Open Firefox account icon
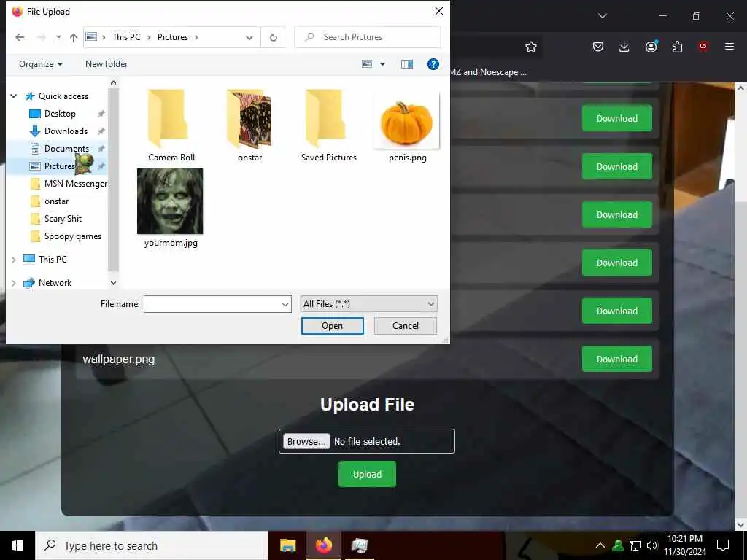 (x=651, y=47)
